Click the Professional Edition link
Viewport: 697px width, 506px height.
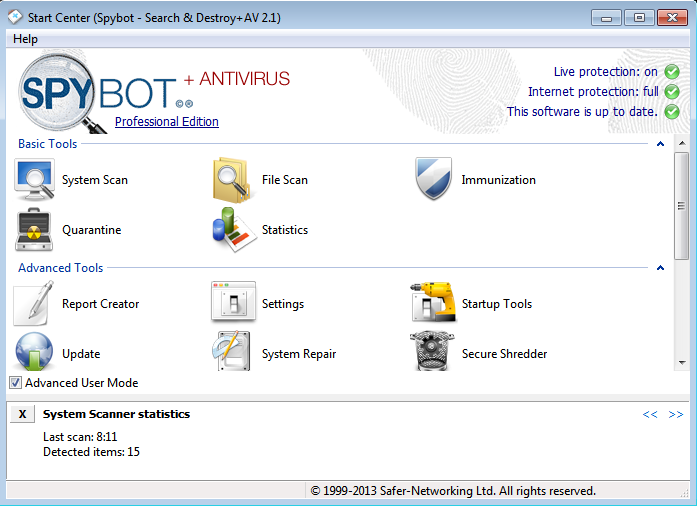pos(166,122)
